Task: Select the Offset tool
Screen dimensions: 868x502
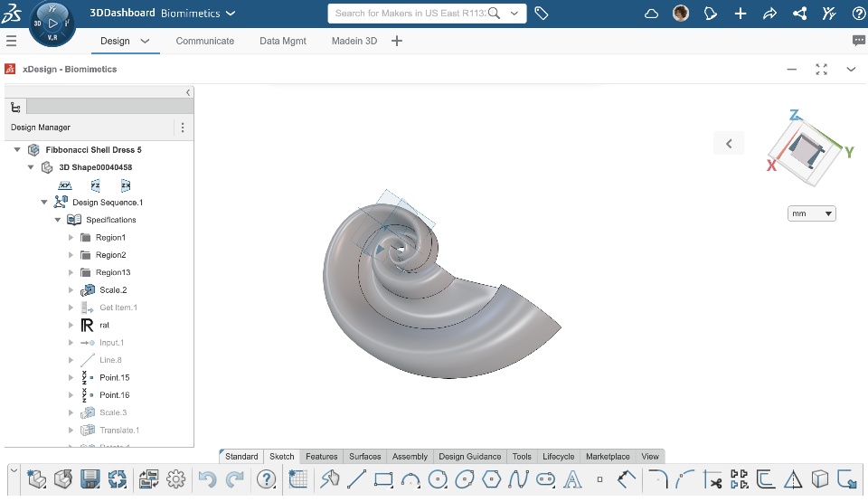Action: tap(766, 478)
